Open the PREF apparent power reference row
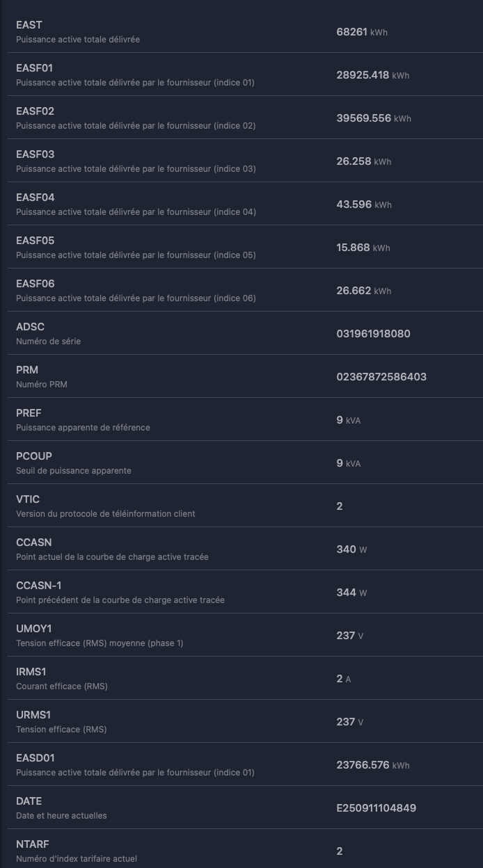The height and width of the screenshot is (868, 483). coord(241,420)
